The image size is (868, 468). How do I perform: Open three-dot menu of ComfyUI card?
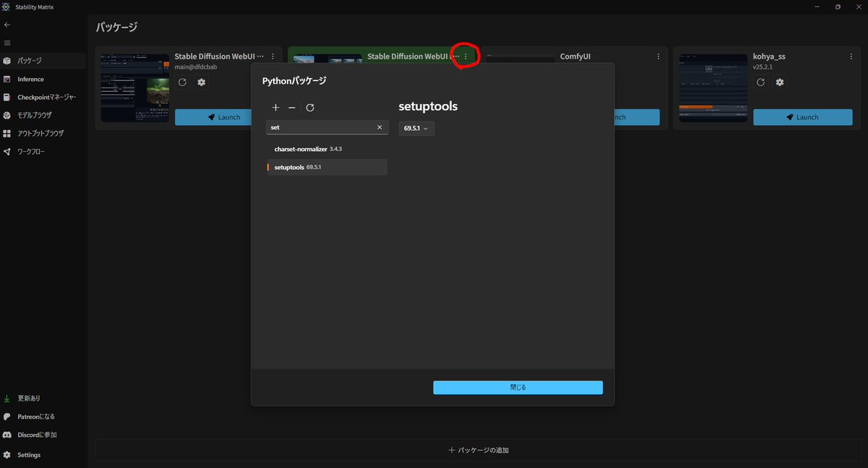[658, 56]
